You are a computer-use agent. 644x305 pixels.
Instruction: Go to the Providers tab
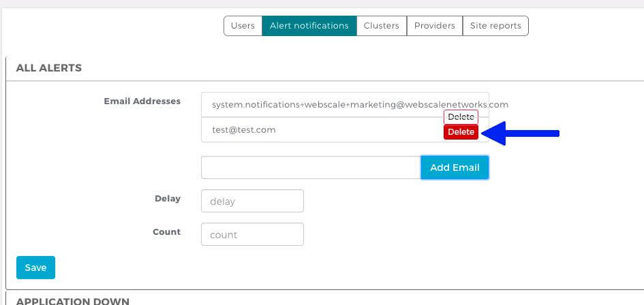(x=434, y=26)
